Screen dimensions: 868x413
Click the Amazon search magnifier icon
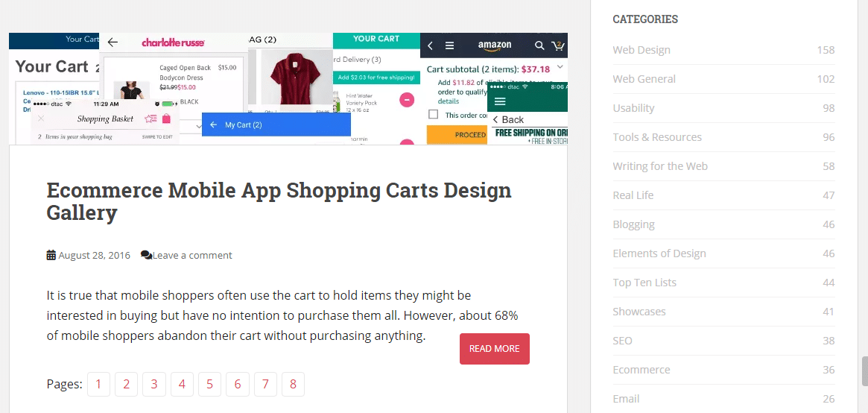pos(539,45)
